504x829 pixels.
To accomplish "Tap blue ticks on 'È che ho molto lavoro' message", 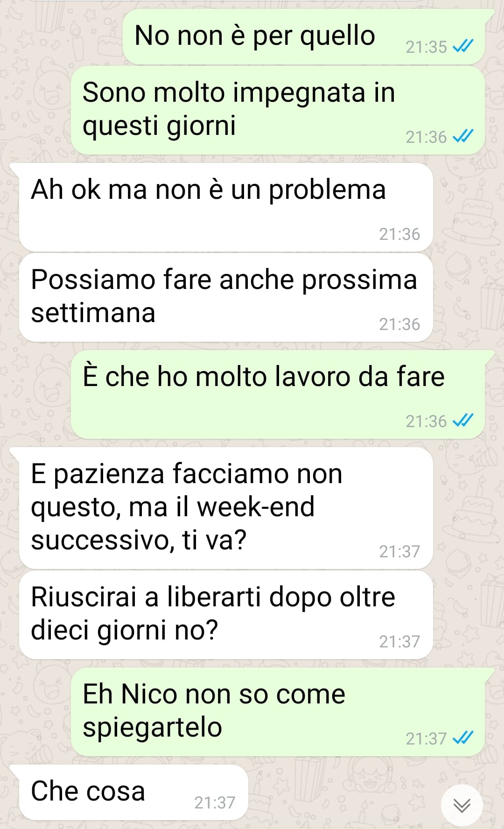I will 463,421.
